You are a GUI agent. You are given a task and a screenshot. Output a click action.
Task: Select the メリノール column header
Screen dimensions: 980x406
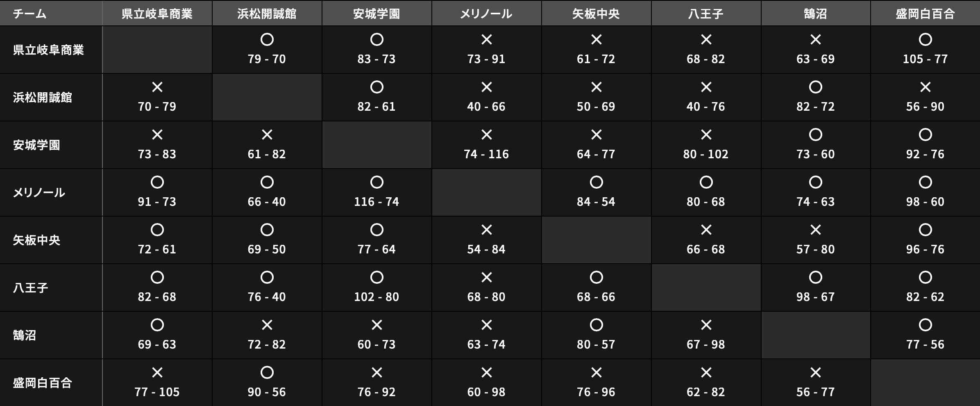[486, 14]
